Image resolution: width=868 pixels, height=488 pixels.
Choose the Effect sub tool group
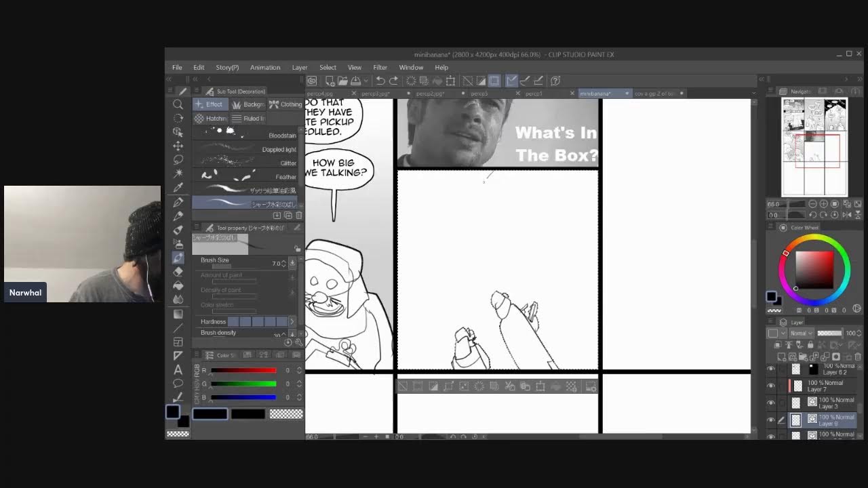(209, 104)
